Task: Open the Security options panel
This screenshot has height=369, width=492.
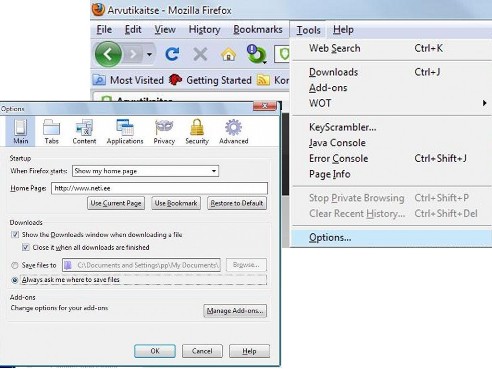Action: click(x=197, y=131)
